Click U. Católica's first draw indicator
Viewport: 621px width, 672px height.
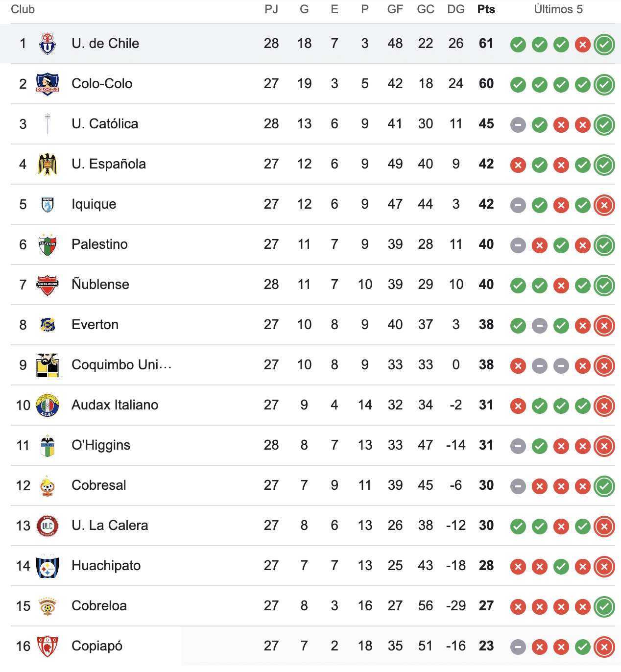coord(518,125)
